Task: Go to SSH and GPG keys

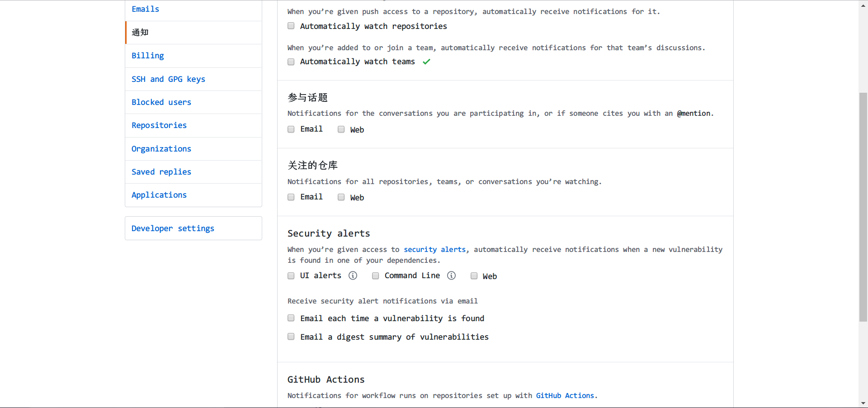Action: point(168,79)
